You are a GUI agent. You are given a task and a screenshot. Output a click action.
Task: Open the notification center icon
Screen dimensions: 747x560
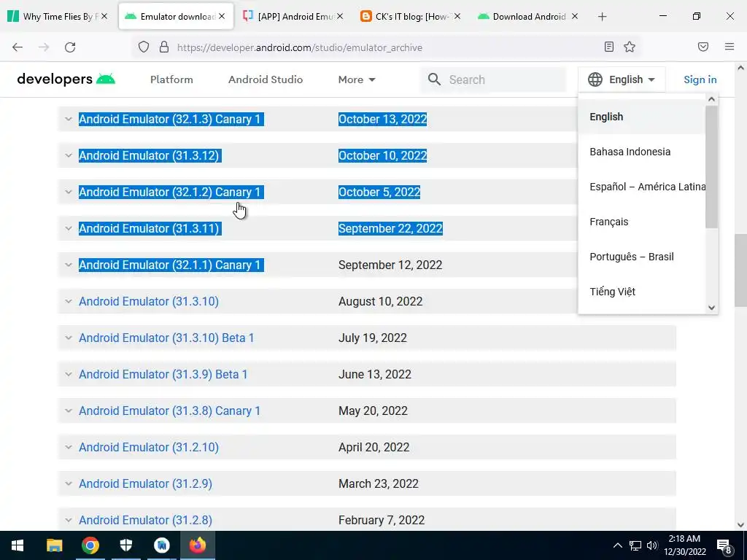click(x=724, y=545)
